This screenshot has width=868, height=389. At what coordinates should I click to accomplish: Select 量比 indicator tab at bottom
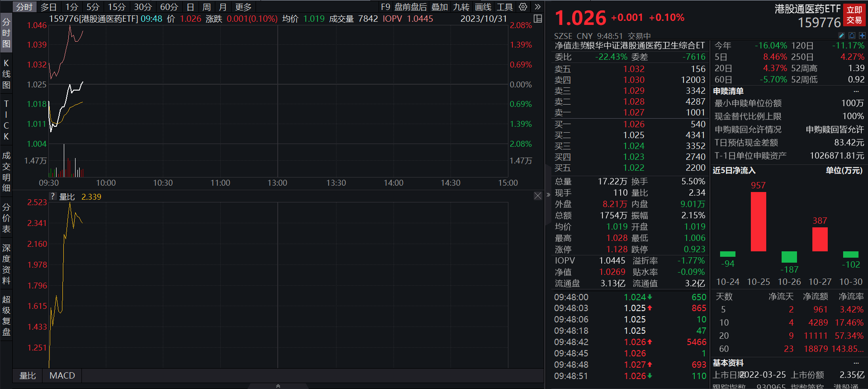click(28, 375)
